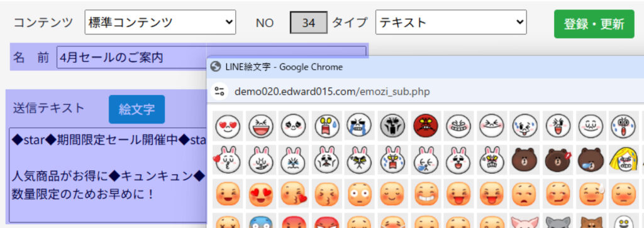The height and width of the screenshot is (228, 644).
Task: Pick the sad frowning orange face
Action: click(x=525, y=194)
